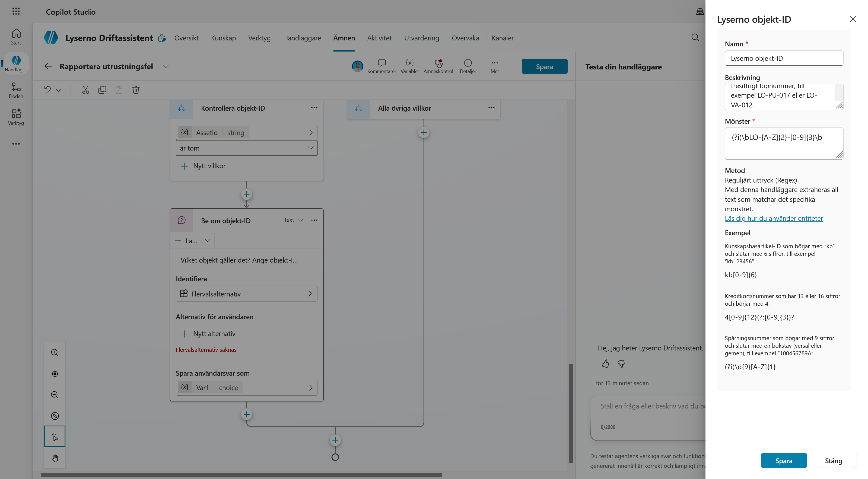This screenshot has height=479, width=868.
Task: Open the app launcher waffle icon
Action: [16, 11]
